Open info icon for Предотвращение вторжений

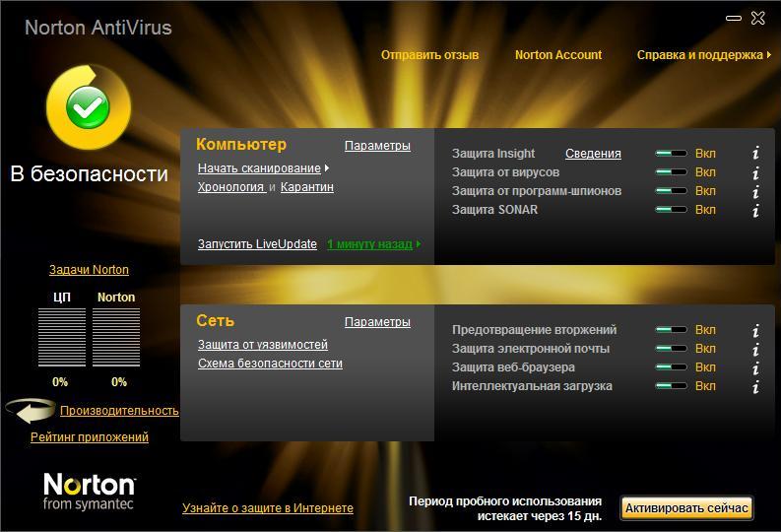(755, 330)
